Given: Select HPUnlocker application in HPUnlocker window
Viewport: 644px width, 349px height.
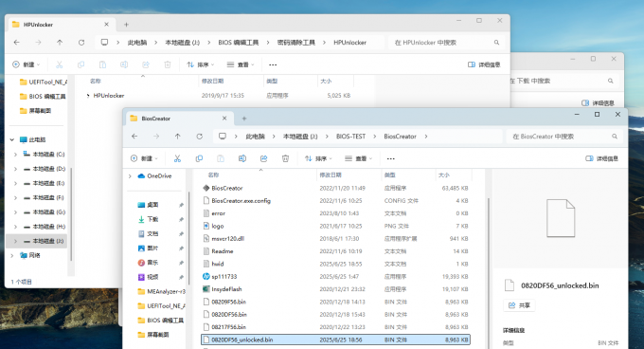Looking at the screenshot, I should point(109,96).
